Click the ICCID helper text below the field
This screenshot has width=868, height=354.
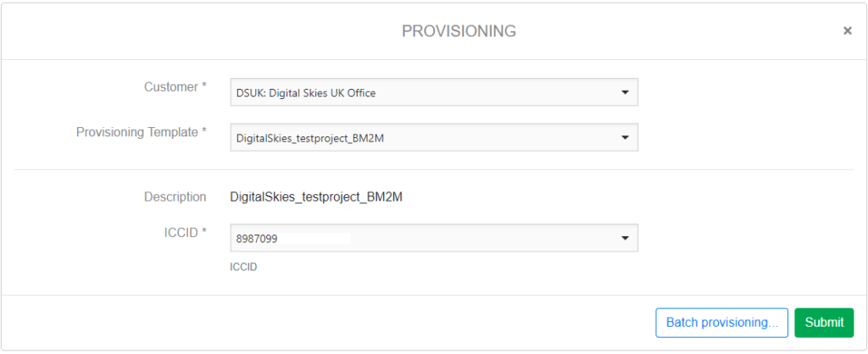click(243, 267)
